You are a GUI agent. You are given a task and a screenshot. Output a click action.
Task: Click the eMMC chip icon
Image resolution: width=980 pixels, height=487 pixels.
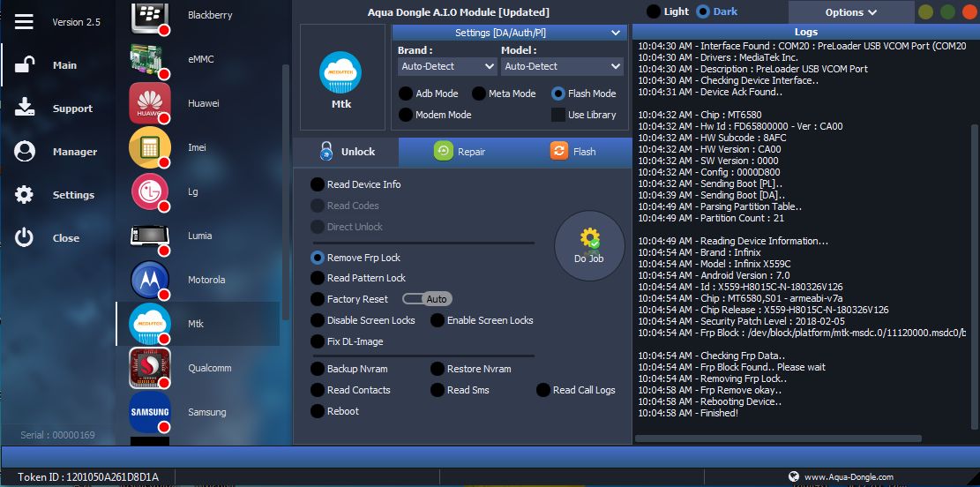point(150,59)
